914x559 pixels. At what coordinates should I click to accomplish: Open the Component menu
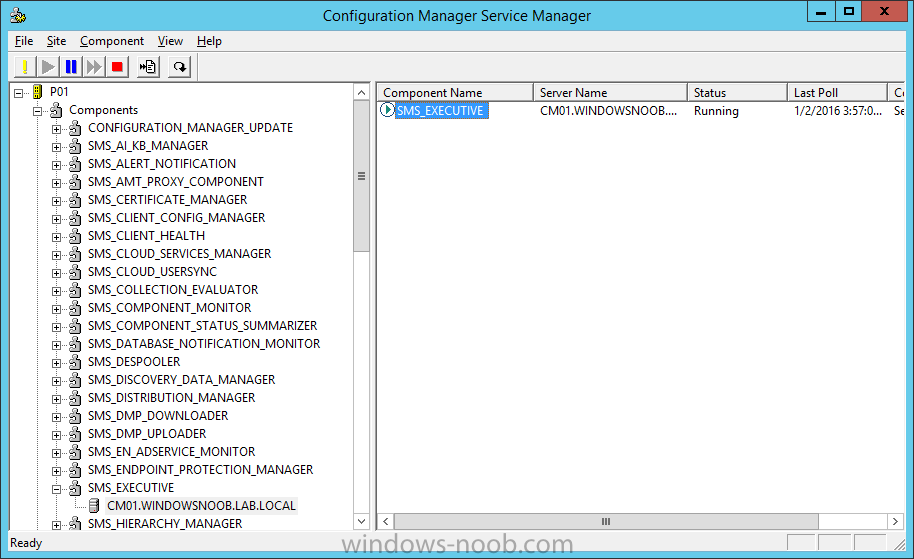click(x=112, y=41)
